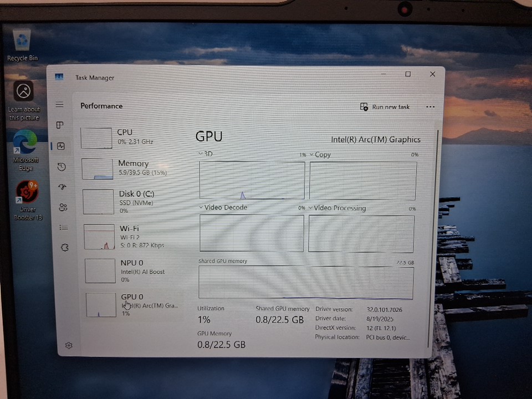Viewport: 532px width, 399px height.
Task: Click the Run new task button
Action: (385, 107)
